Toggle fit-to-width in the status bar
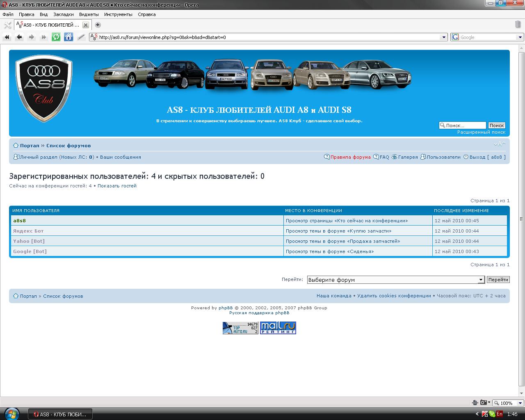Viewport: 525px width, 420px height. 475,403
